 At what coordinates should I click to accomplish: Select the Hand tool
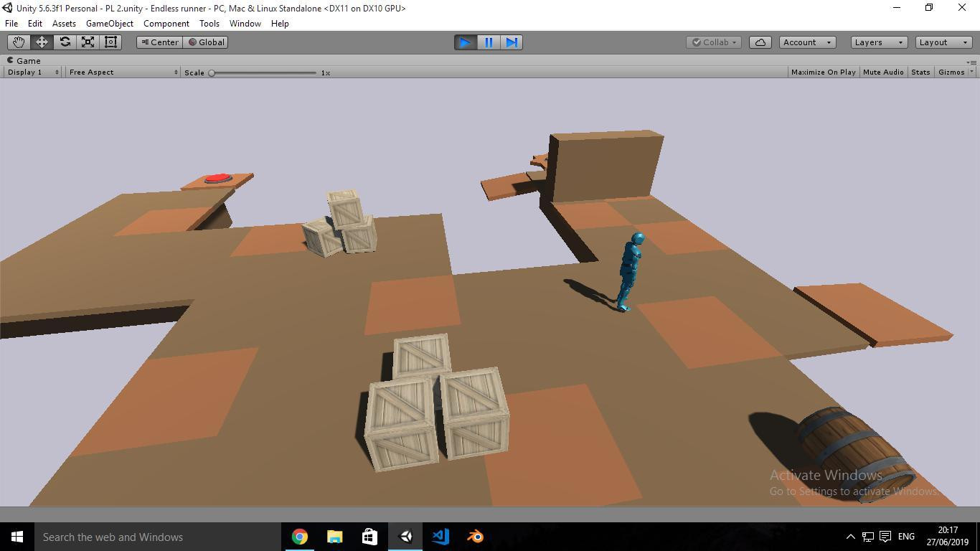point(19,42)
